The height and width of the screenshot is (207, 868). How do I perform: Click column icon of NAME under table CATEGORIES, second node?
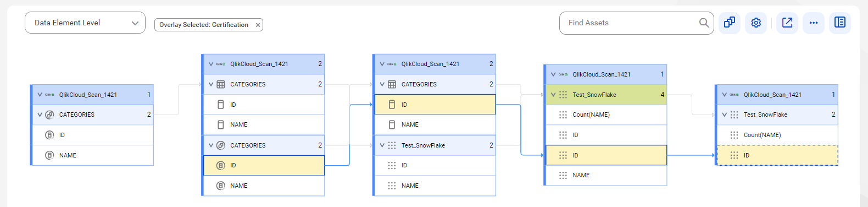(x=221, y=124)
